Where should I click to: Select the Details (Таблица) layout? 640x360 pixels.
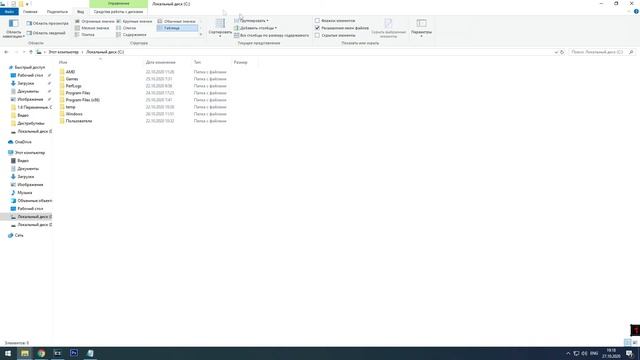[177, 28]
